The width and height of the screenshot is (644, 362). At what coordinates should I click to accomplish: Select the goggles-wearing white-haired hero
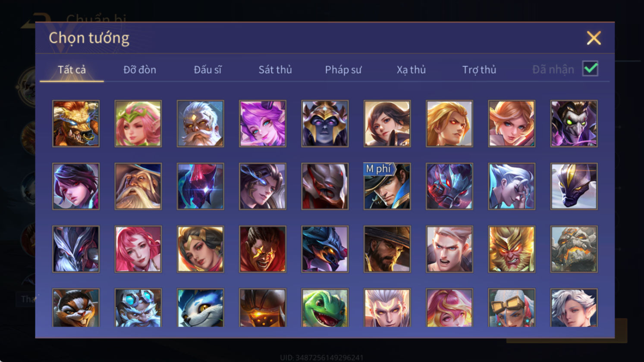(511, 308)
